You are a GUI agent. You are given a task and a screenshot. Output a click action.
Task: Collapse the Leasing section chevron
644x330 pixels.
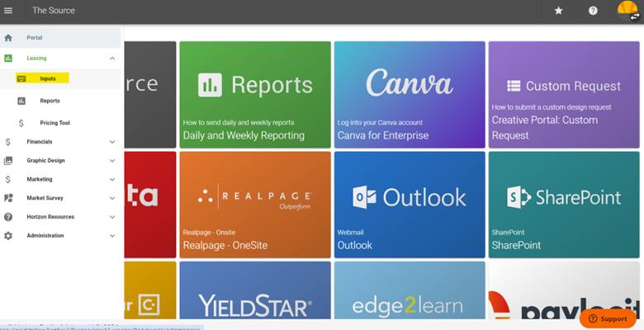(x=112, y=59)
